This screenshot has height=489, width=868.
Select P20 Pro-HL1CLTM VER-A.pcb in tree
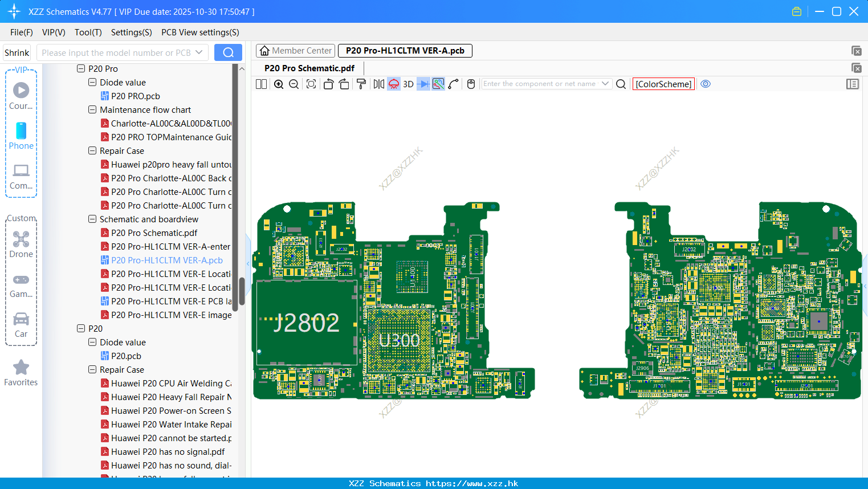162,260
